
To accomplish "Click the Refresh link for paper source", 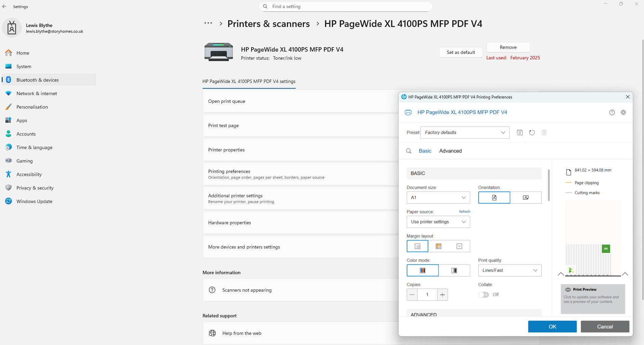I will pyautogui.click(x=464, y=211).
